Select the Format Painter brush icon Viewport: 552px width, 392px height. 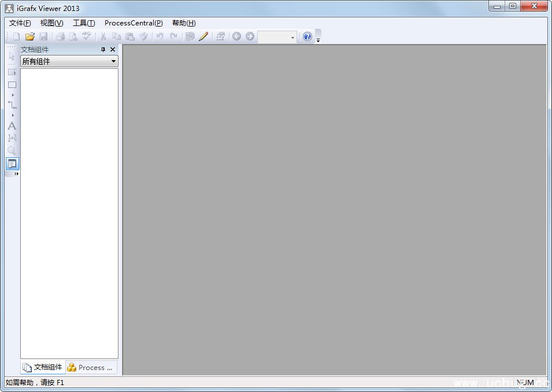(x=143, y=36)
